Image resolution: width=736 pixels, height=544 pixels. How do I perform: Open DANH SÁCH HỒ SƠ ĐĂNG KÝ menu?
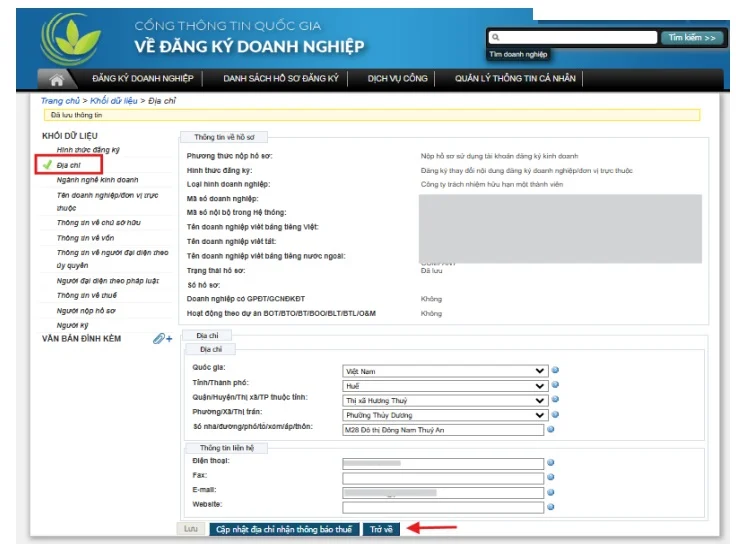[x=281, y=78]
